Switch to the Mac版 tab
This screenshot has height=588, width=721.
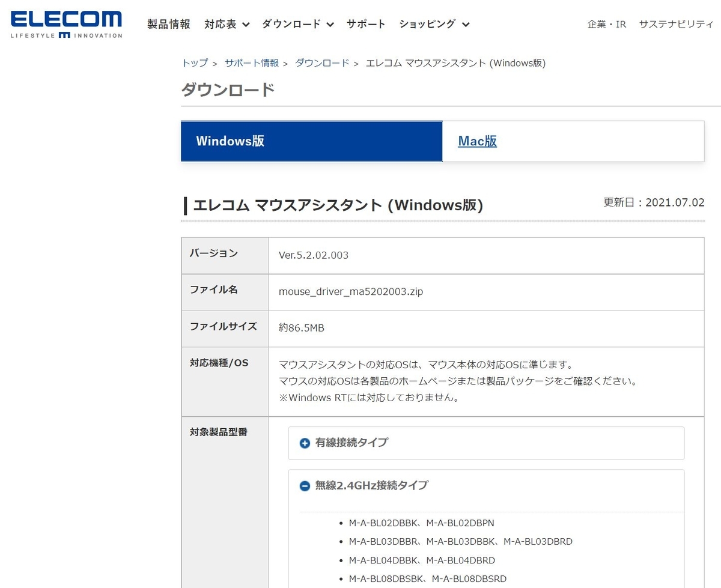click(x=477, y=141)
